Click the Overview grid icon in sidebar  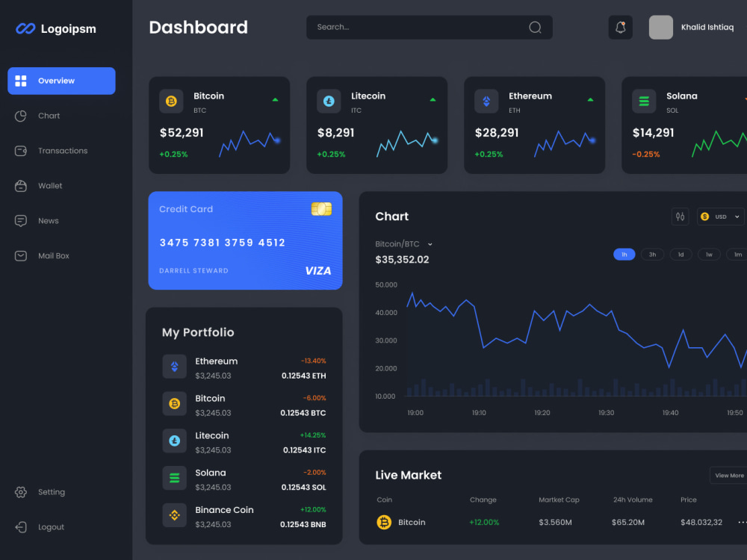click(x=20, y=81)
